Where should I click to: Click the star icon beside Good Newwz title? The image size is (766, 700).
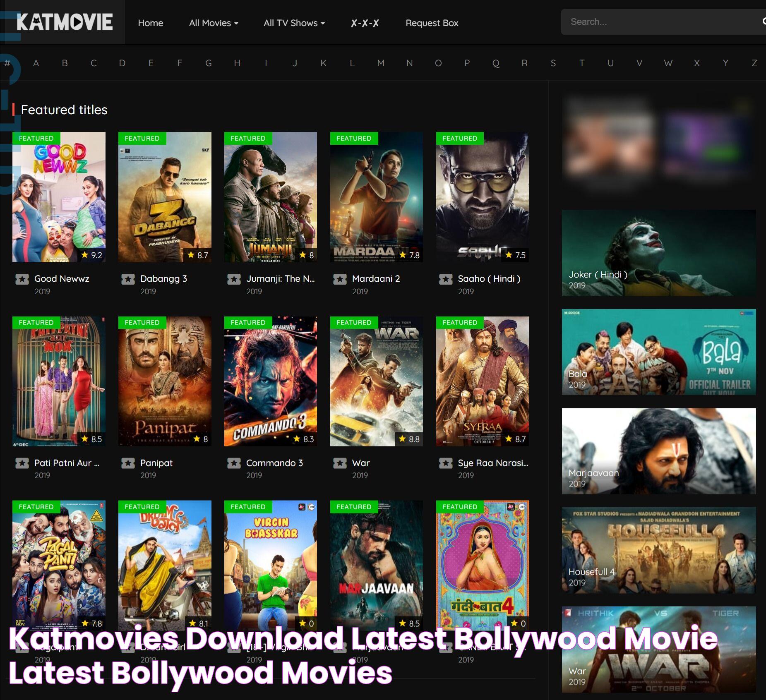22,279
